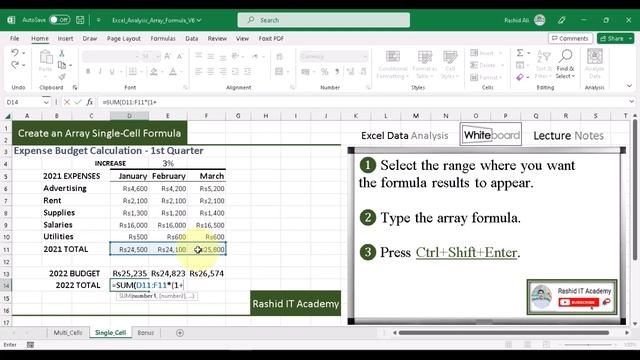Image resolution: width=640 pixels, height=360 pixels.
Task: Toggle the AutoSave switch
Action: click(x=60, y=20)
